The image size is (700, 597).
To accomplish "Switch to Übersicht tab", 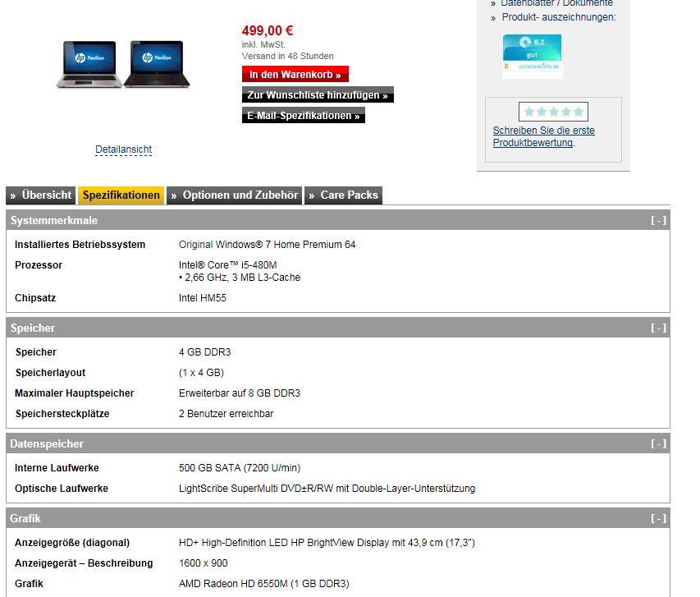I will coord(41,195).
